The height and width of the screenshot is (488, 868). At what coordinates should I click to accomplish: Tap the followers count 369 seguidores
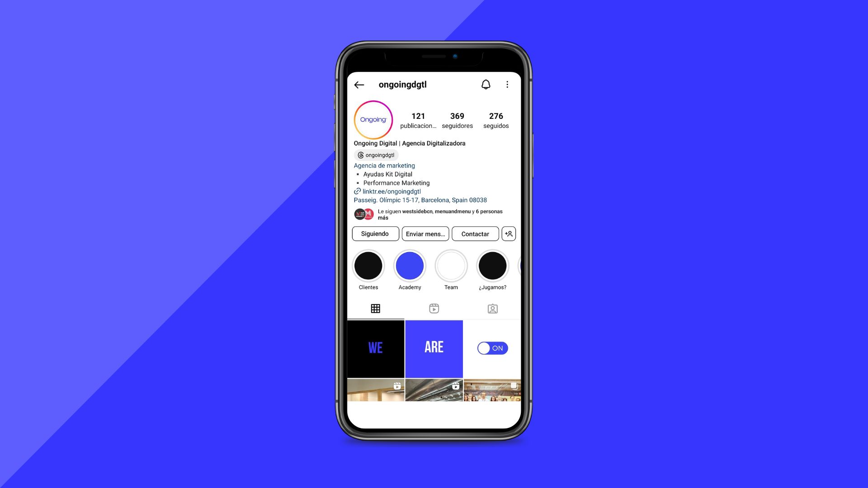[x=457, y=120]
